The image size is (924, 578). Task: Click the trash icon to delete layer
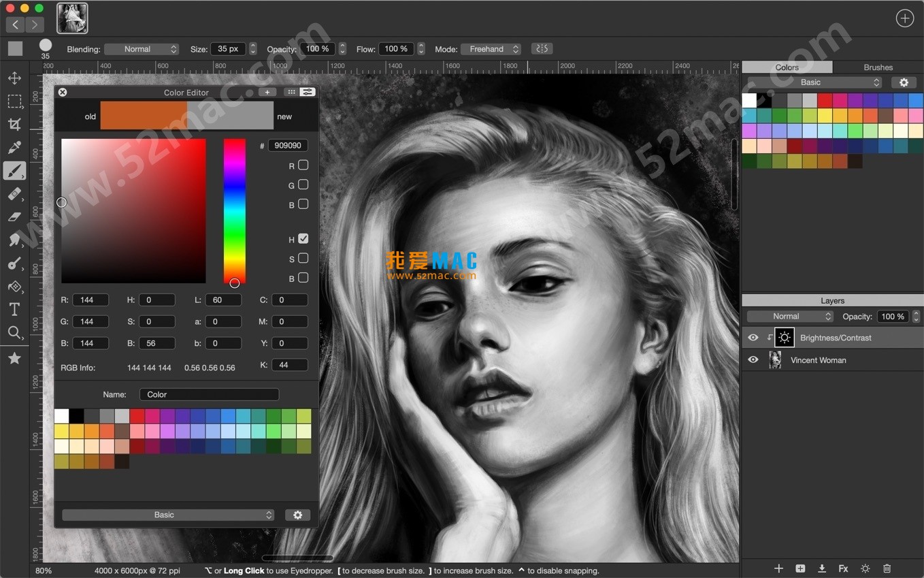point(887,568)
